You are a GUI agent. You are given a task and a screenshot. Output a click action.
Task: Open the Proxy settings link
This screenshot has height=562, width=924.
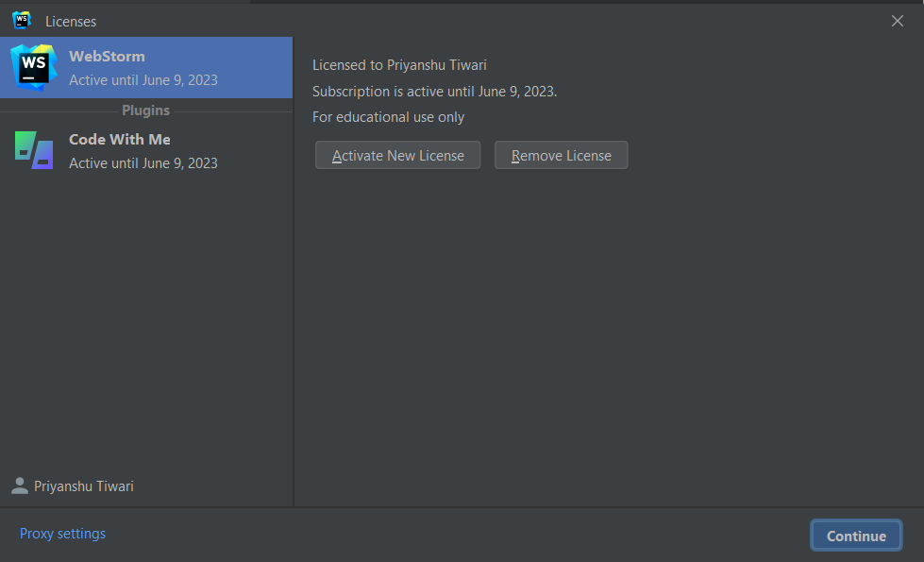click(62, 534)
